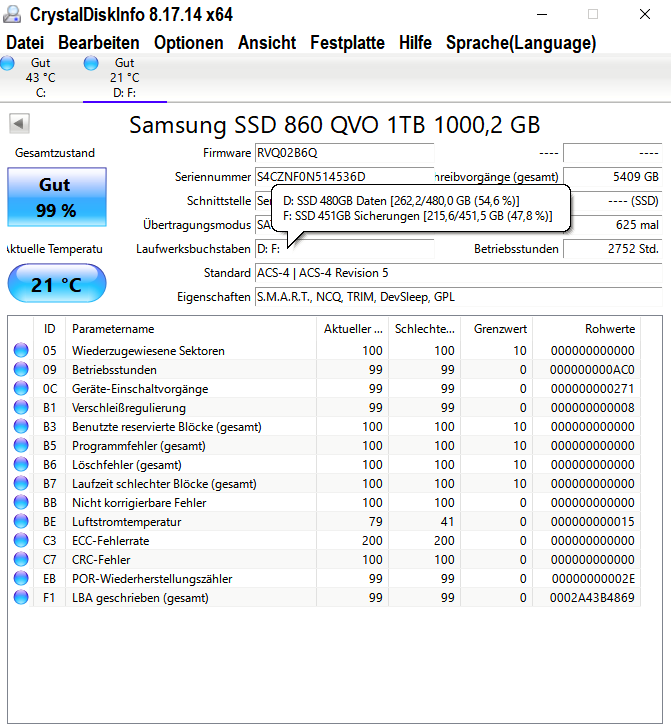Open the Ansicht menu
The image size is (671, 725).
[x=267, y=43]
